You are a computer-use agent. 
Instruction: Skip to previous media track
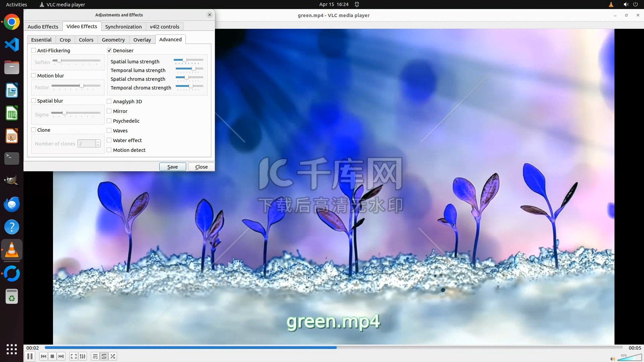coord(44,356)
